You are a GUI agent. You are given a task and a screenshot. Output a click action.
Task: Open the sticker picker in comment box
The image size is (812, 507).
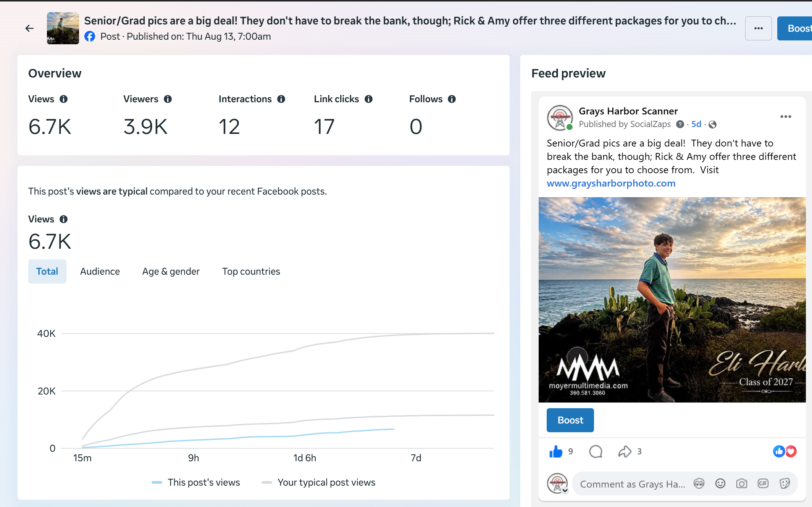(785, 484)
